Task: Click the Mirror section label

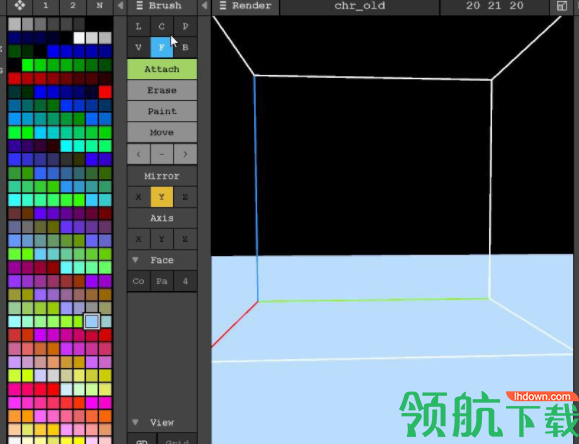Action: coord(162,176)
